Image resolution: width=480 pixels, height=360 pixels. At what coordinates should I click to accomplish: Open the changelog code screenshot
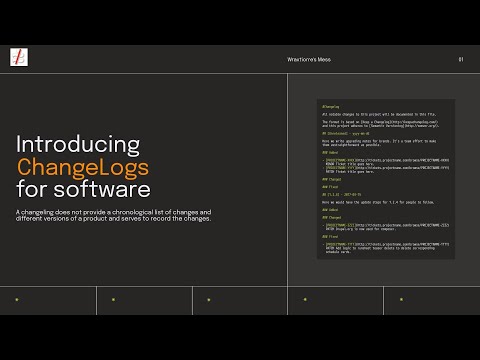(386, 179)
